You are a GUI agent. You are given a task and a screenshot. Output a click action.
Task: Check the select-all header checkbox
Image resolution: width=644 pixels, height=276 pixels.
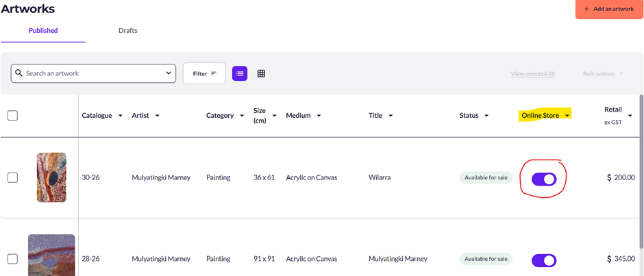(x=12, y=115)
